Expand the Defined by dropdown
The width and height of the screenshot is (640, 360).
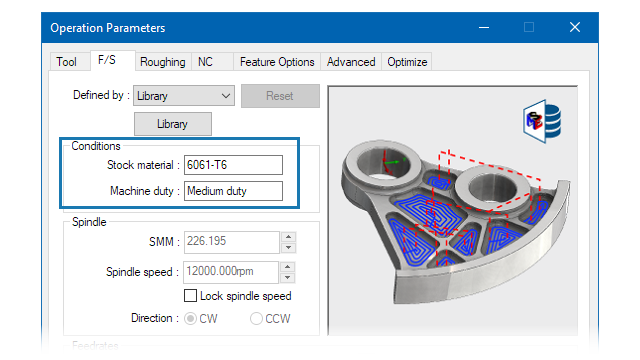point(184,96)
